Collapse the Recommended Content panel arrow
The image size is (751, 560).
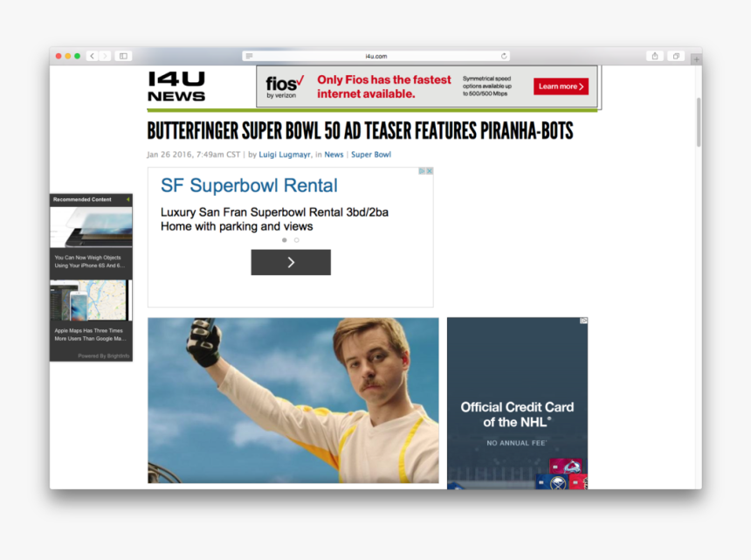click(x=127, y=199)
